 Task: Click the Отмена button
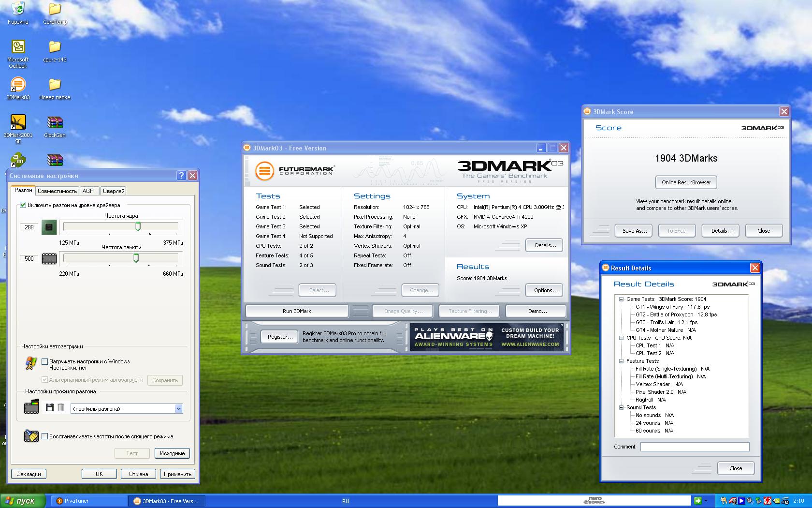point(138,474)
